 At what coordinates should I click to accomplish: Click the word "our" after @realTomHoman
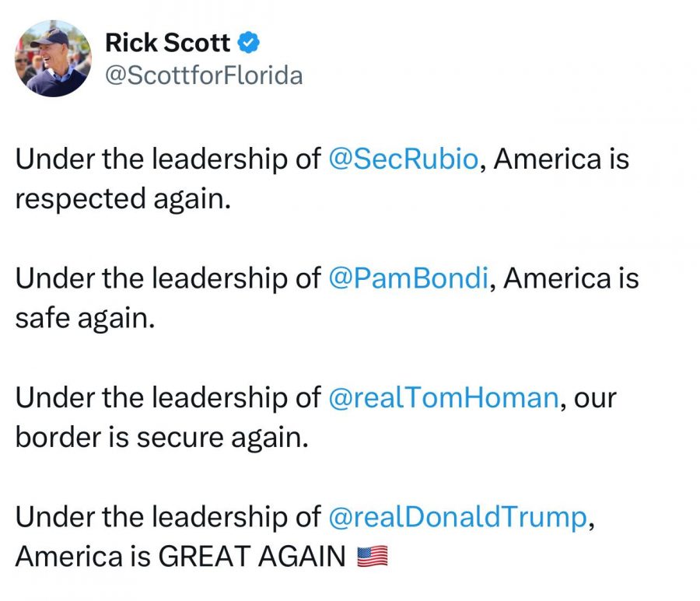click(595, 398)
